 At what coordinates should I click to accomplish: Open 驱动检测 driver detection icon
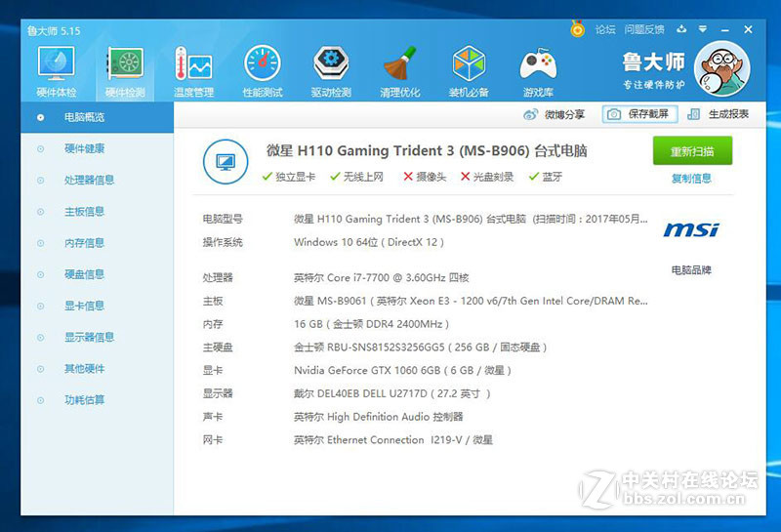point(331,70)
